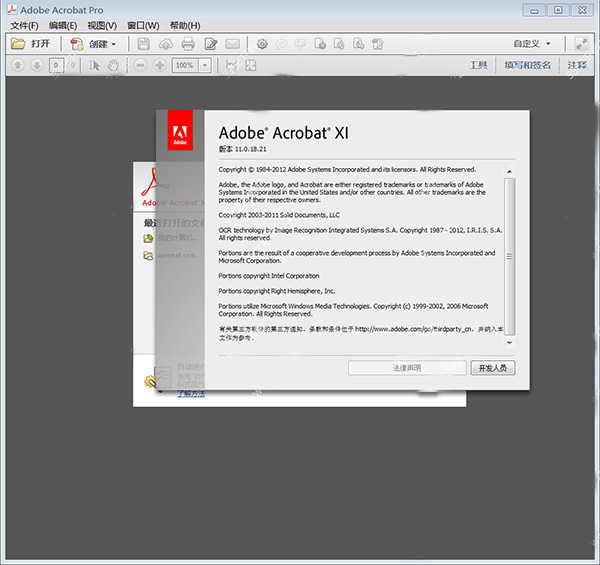Click the fit one full page icon
This screenshot has width=600, height=565.
click(251, 65)
